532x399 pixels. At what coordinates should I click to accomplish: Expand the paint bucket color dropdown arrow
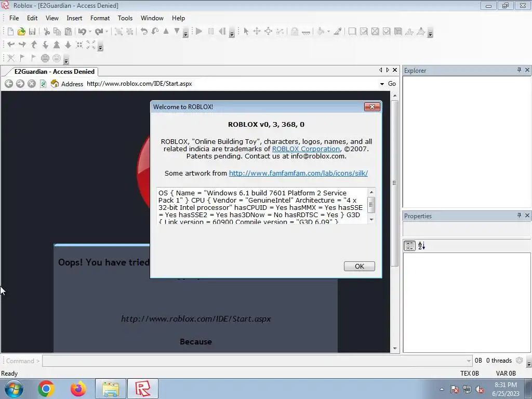point(328,32)
